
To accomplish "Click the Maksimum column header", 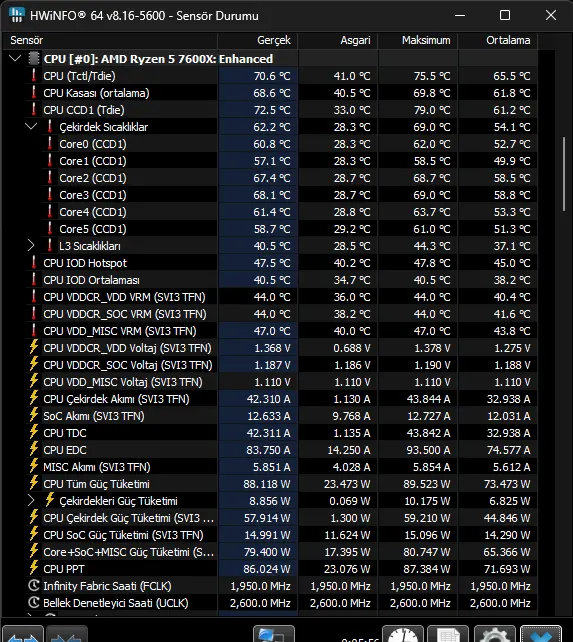I will (418, 40).
